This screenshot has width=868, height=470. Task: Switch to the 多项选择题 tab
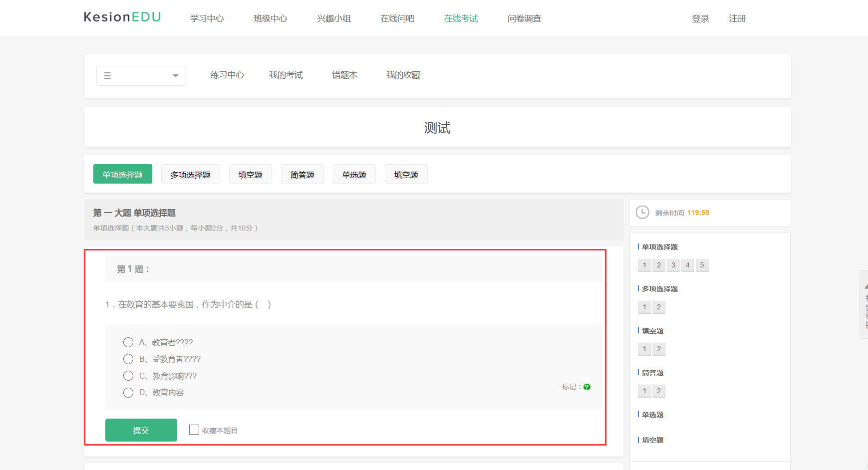pos(190,175)
